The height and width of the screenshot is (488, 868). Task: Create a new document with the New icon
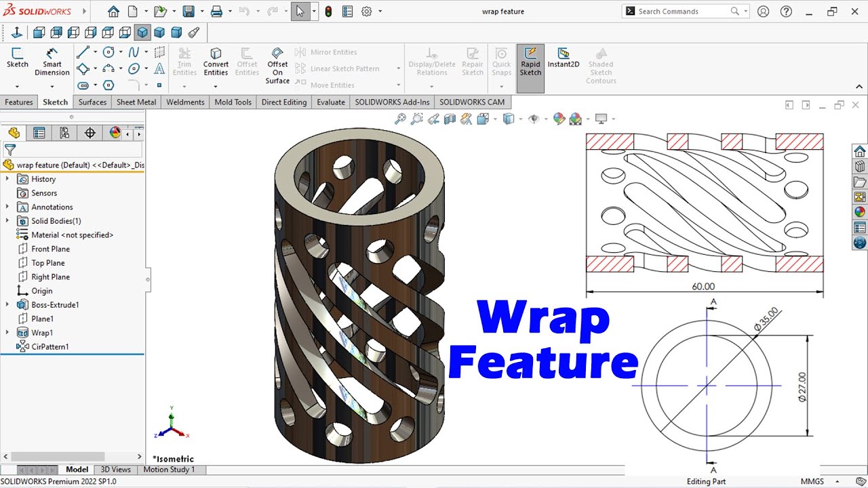click(132, 12)
